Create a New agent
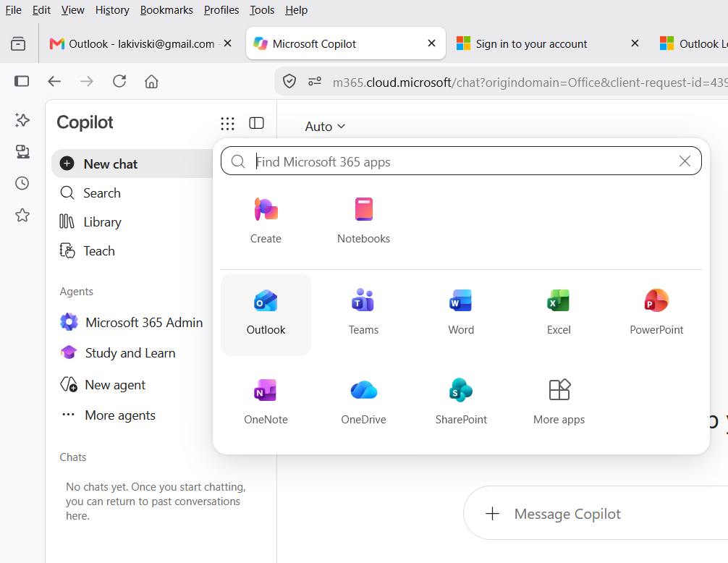This screenshot has width=728, height=563. point(103,385)
